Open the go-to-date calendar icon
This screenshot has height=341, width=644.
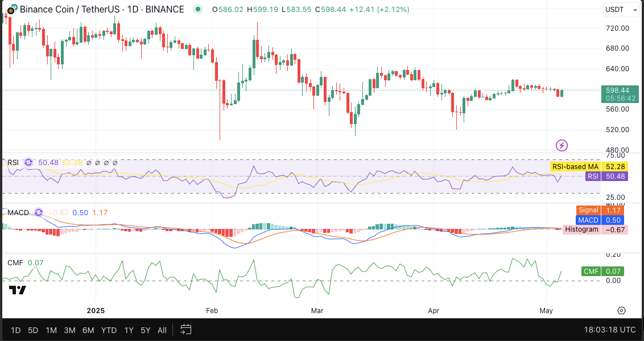pyautogui.click(x=186, y=330)
